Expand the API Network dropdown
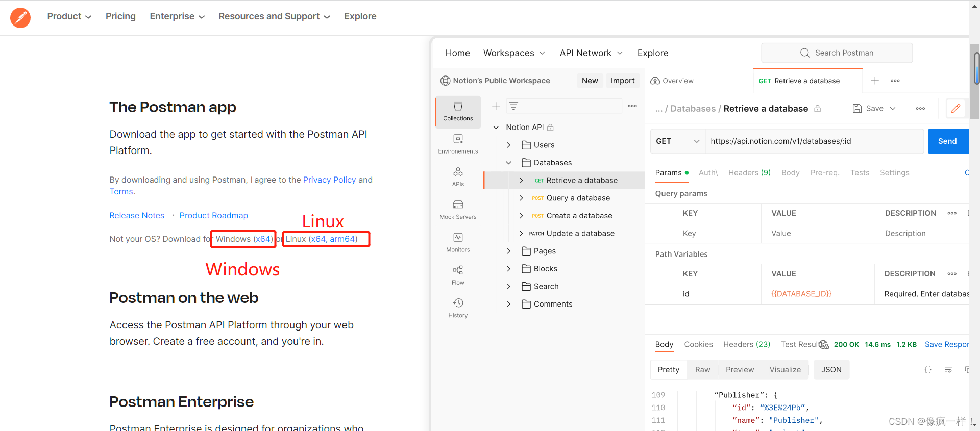The height and width of the screenshot is (431, 980). tap(591, 53)
